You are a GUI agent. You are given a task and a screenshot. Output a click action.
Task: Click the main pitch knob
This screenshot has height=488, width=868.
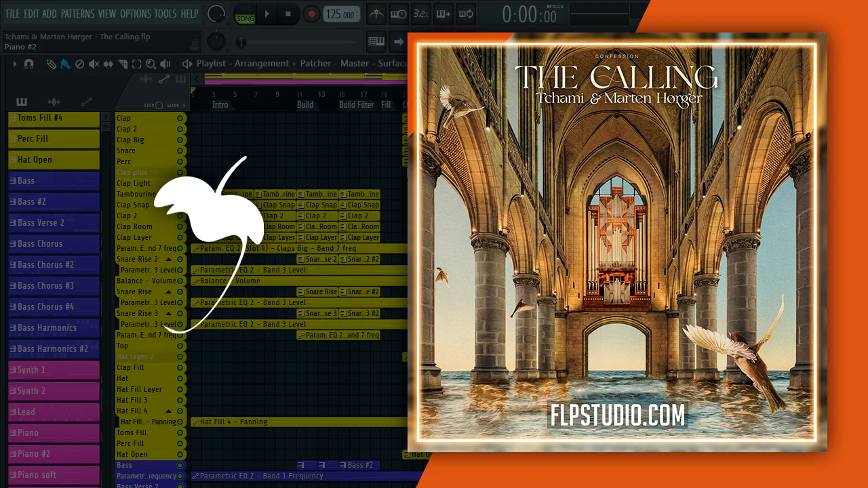(x=216, y=41)
